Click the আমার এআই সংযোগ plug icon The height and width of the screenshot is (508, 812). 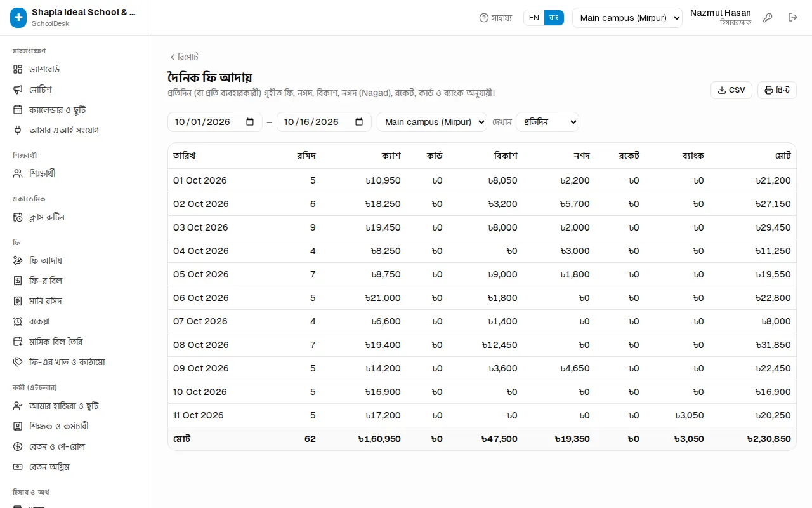[x=18, y=130]
